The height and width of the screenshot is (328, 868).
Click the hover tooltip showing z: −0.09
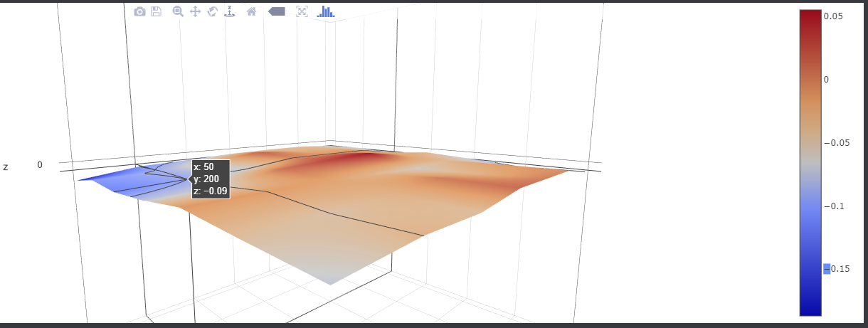(x=210, y=179)
